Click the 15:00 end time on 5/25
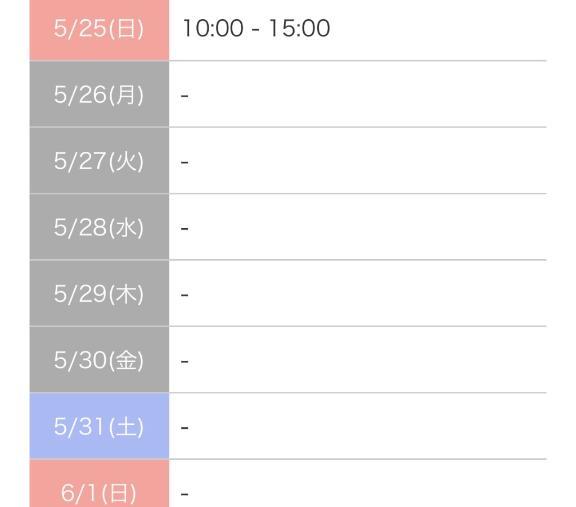Viewport: 576px width, 507px height. (299, 28)
